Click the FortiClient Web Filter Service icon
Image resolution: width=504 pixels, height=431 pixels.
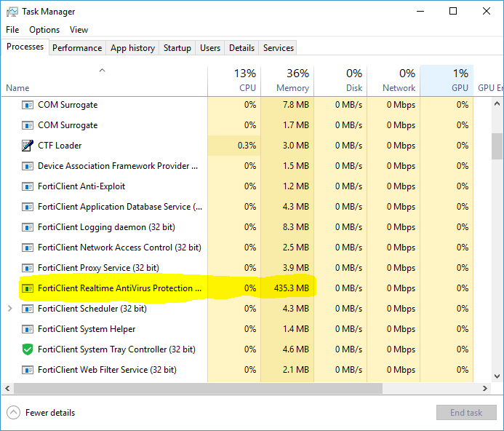[28, 370]
